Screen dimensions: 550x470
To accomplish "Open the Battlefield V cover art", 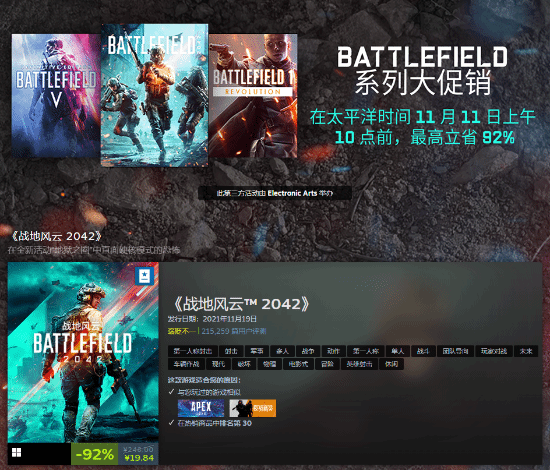I will click(x=56, y=95).
